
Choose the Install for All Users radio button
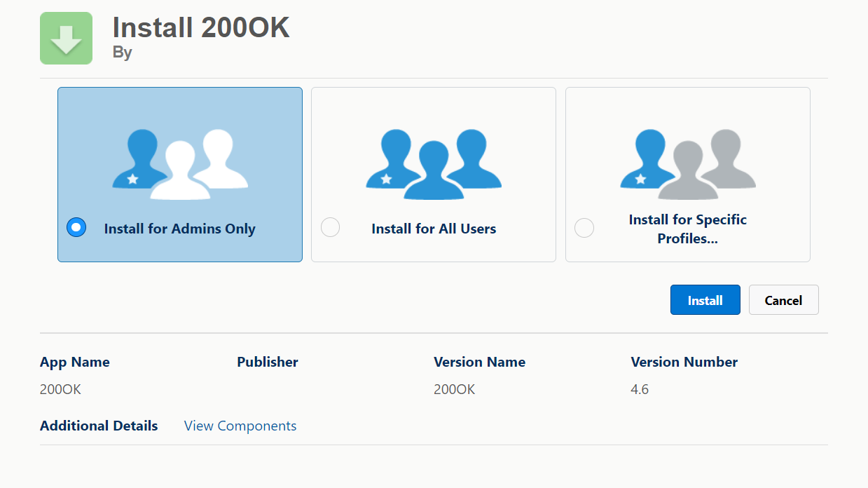click(x=330, y=228)
